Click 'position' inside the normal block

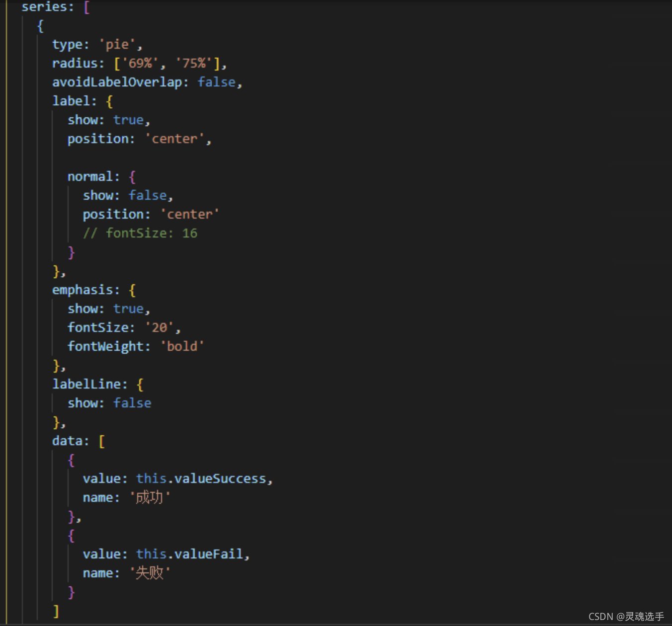pyautogui.click(x=113, y=214)
